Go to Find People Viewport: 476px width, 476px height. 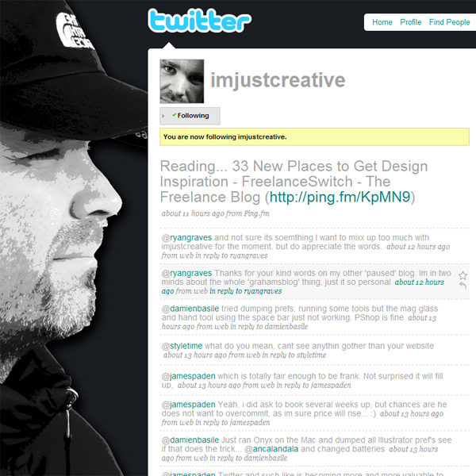(x=449, y=22)
